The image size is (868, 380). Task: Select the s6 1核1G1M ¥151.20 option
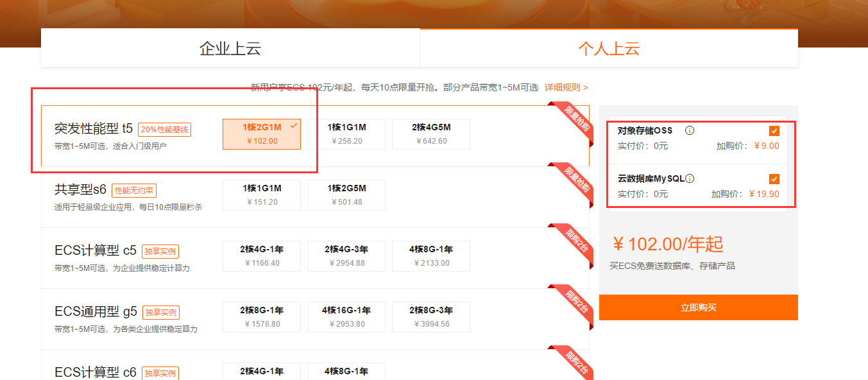262,195
